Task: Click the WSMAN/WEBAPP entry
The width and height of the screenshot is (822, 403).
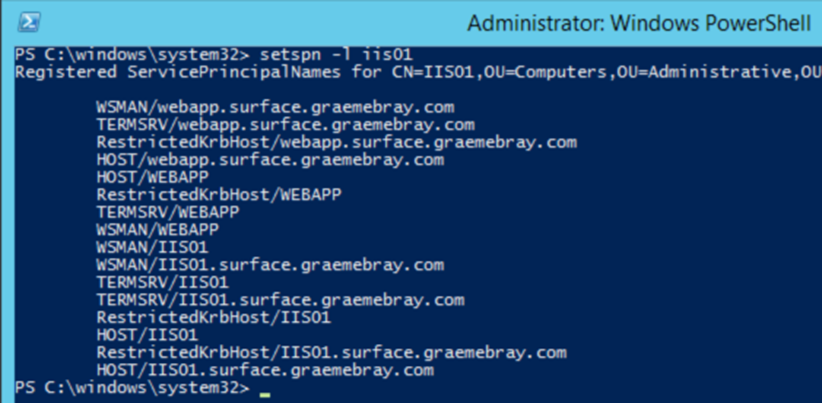Action: coord(158,230)
